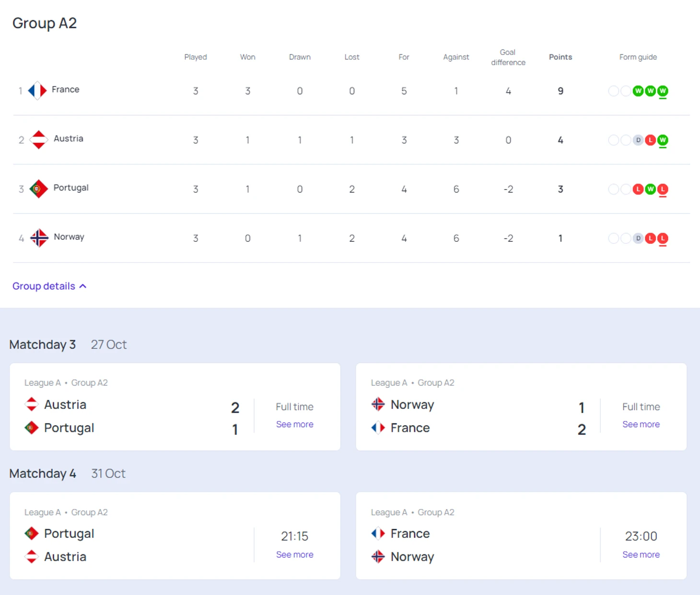Click the Form guide column header

click(638, 57)
